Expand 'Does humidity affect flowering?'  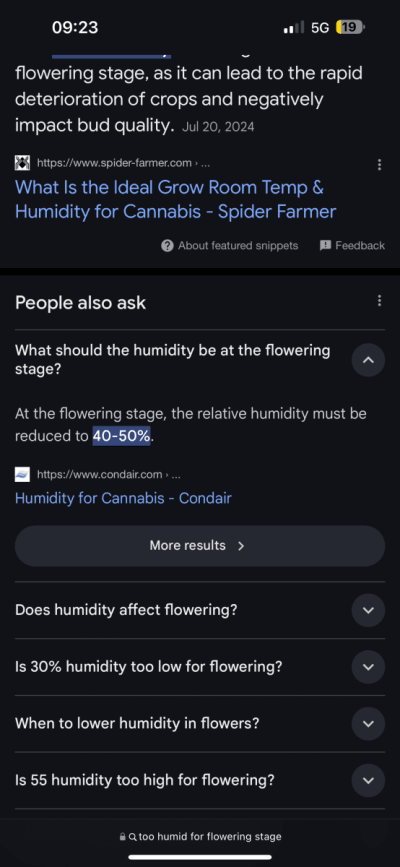tap(368, 610)
